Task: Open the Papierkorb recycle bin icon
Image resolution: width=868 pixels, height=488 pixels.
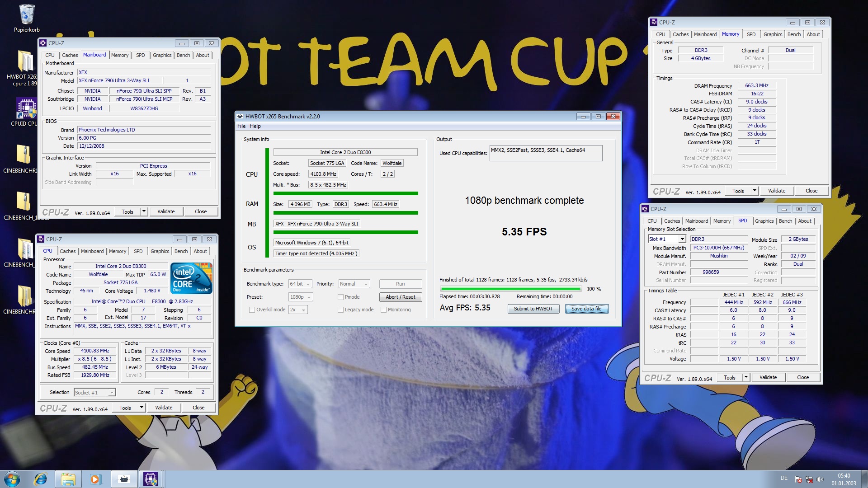Action: pos(27,18)
